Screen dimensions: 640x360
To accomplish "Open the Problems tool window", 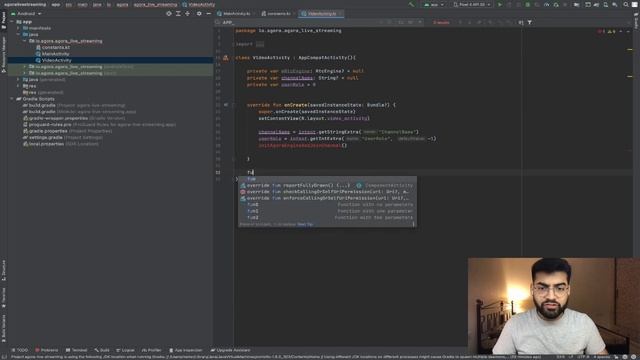I will click(x=46, y=350).
